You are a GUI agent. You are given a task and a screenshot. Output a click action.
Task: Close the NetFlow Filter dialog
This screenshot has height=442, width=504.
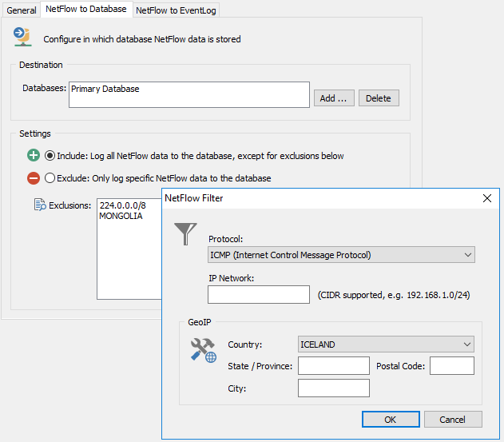click(x=487, y=198)
